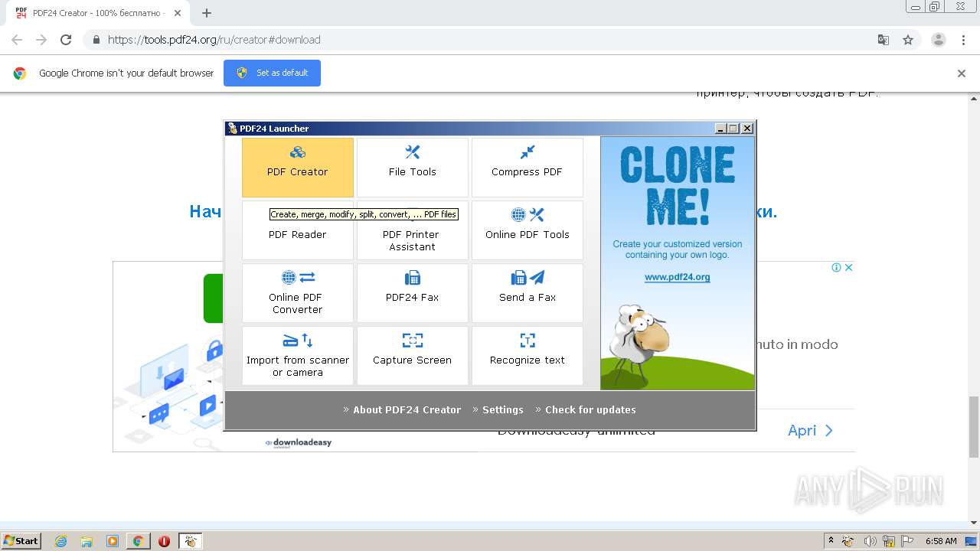
Task: Click Set as default browser button
Action: 272,73
